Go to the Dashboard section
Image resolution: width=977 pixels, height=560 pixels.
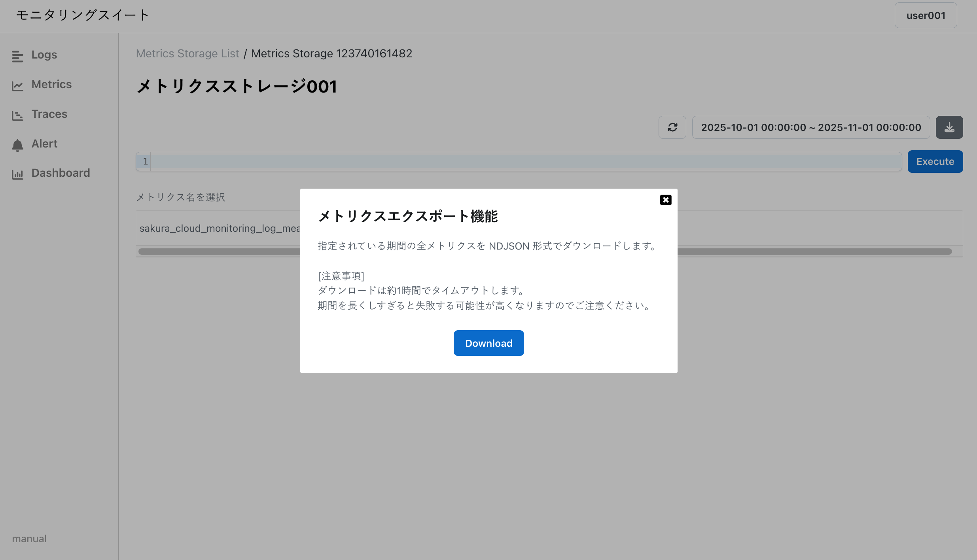[61, 173]
